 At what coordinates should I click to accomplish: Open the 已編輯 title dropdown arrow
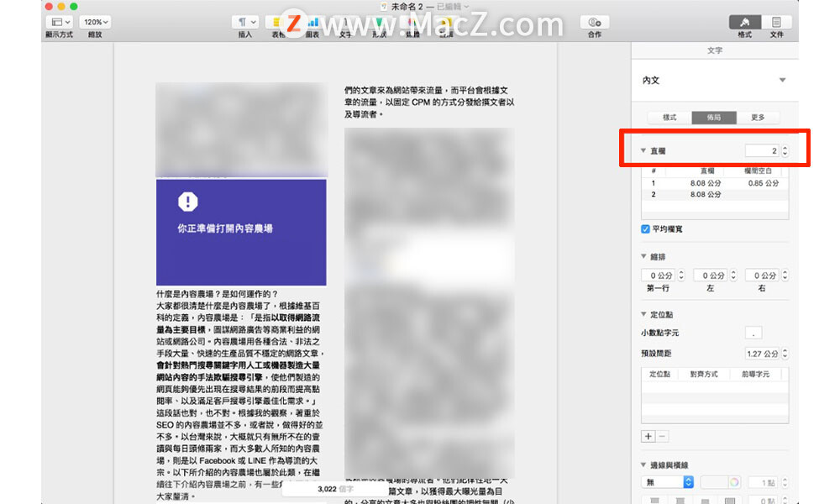pos(466,7)
